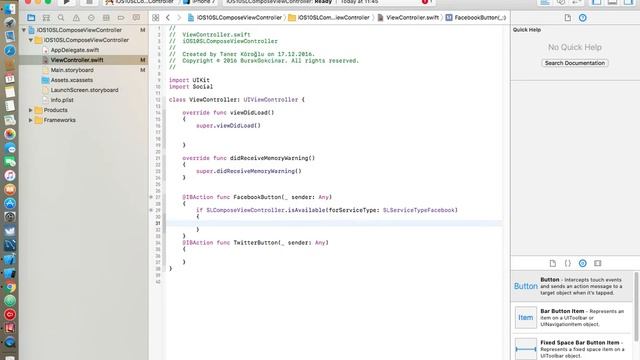
Task: Collapse the iOS10SLComposeViewController project root
Action: click(x=24, y=30)
